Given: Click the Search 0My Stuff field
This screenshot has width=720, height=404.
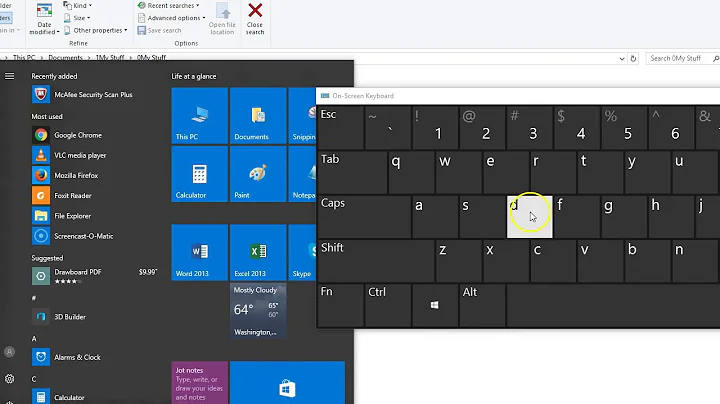Looking at the screenshot, I should pyautogui.click(x=682, y=58).
